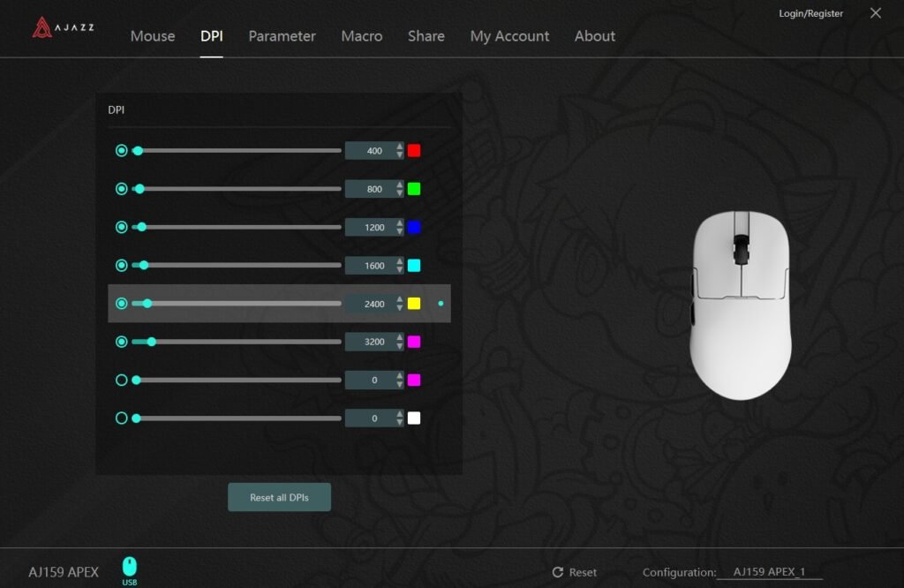
Task: Click the AJ159 APEX device name
Action: pos(64,572)
